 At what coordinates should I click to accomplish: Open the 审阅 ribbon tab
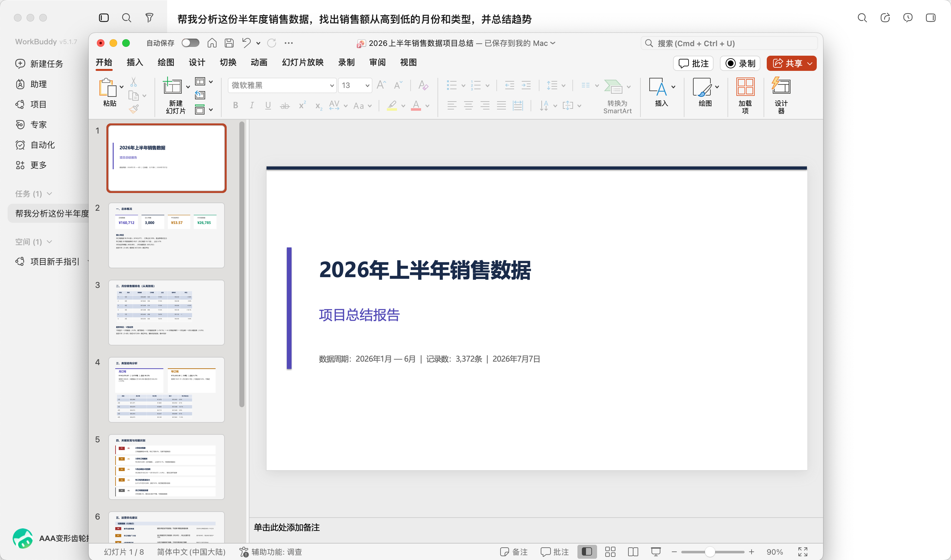tap(378, 62)
